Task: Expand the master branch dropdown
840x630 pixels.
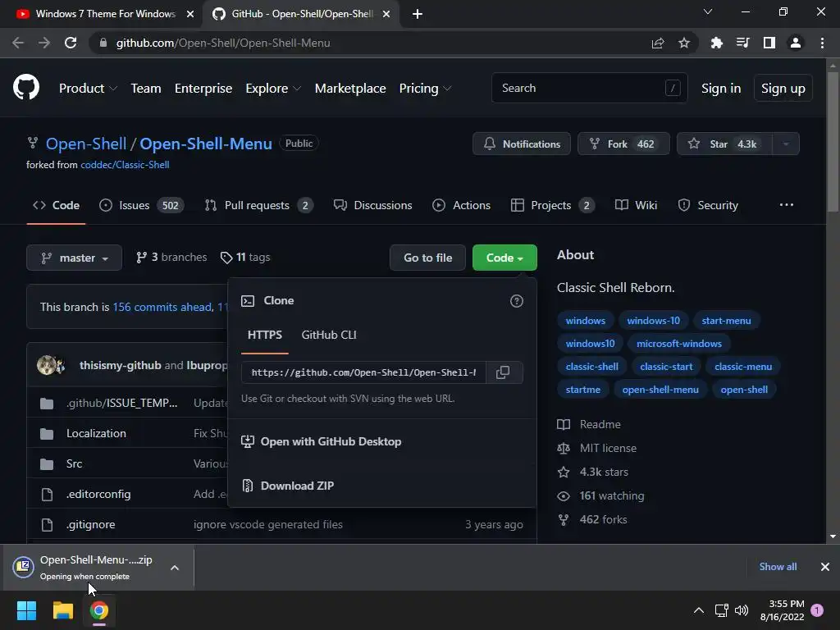Action: click(74, 258)
